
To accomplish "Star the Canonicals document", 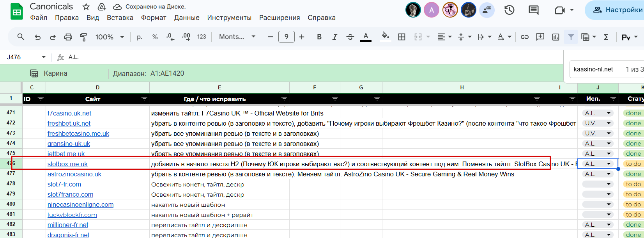I will click(x=86, y=7).
